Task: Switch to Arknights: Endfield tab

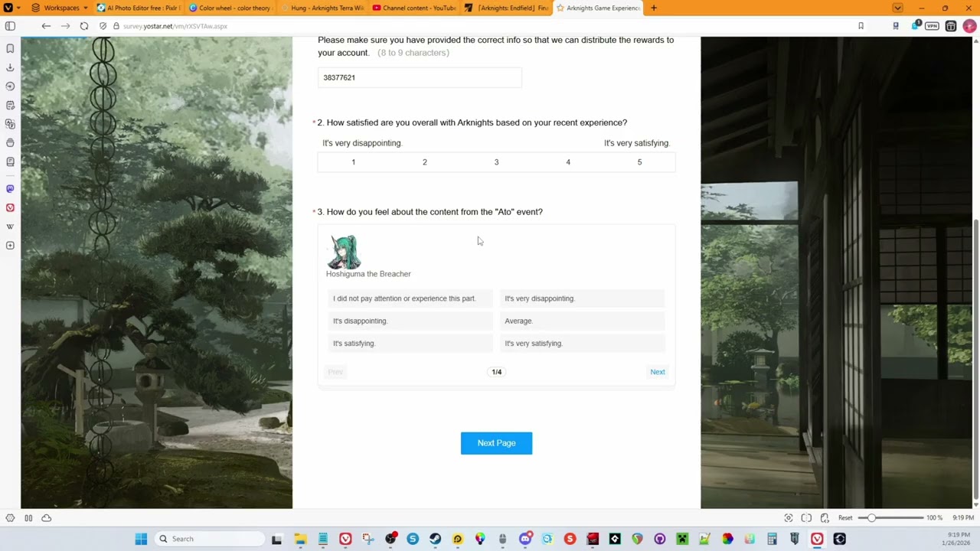Action: [506, 8]
